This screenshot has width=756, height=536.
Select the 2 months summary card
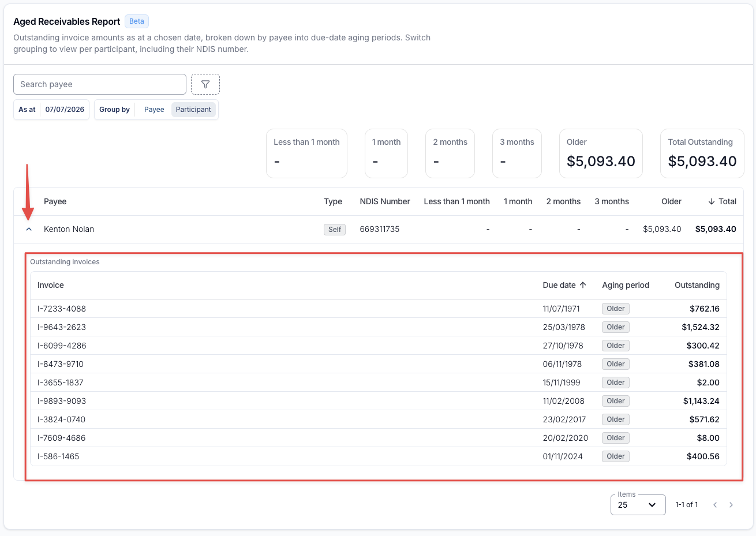(450, 153)
